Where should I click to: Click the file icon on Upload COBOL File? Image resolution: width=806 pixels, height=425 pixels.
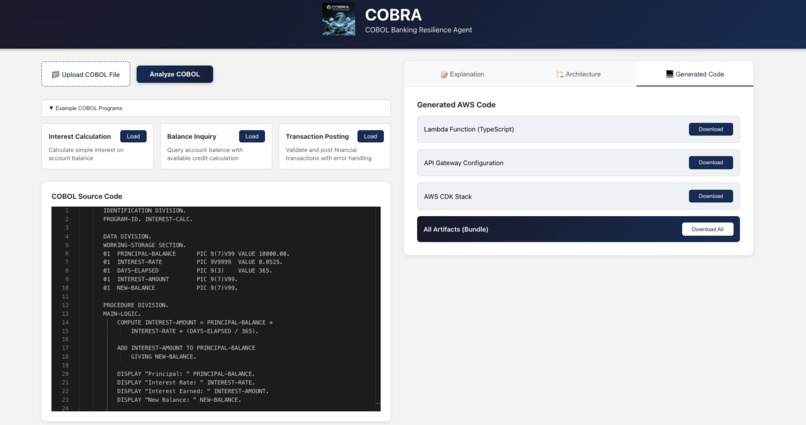(x=56, y=75)
